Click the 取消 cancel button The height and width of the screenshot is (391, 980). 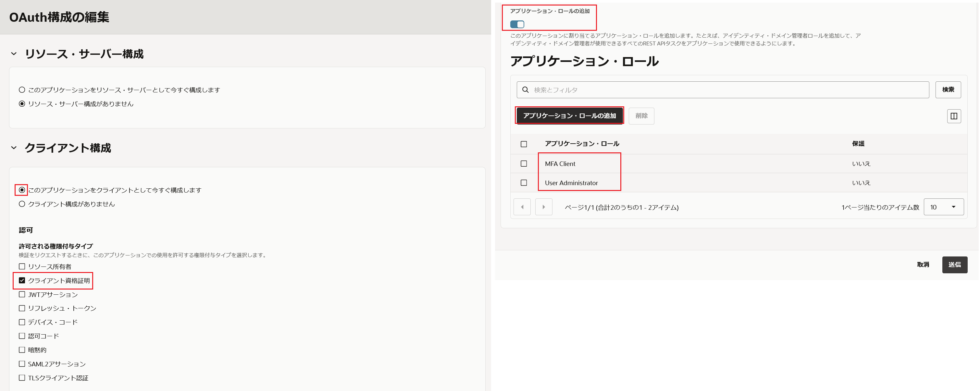[923, 265]
